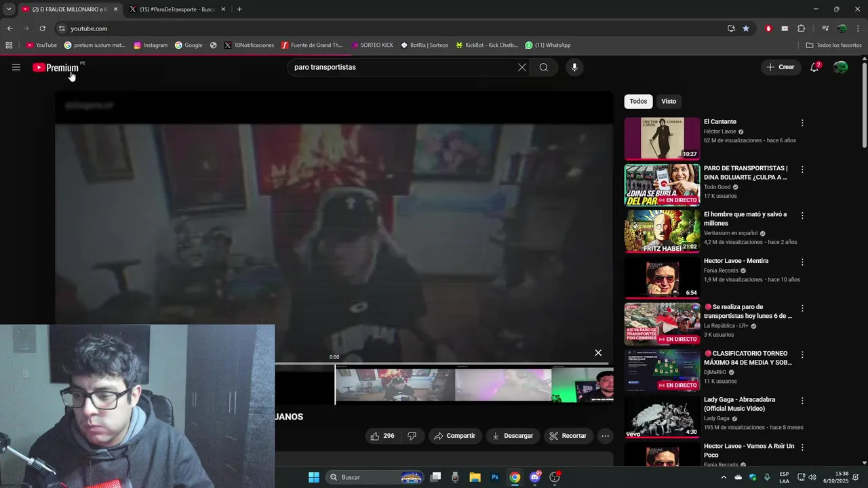This screenshot has height=488, width=868.
Task: Click the Recortar clip button
Action: pos(568,436)
